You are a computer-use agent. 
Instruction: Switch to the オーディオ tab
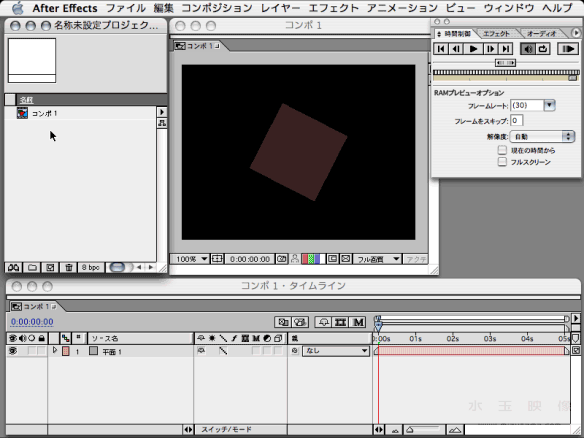(x=542, y=34)
